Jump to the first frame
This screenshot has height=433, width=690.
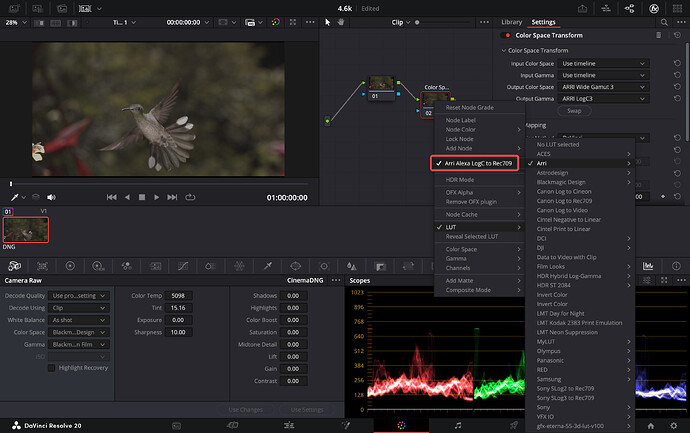pyautogui.click(x=111, y=197)
